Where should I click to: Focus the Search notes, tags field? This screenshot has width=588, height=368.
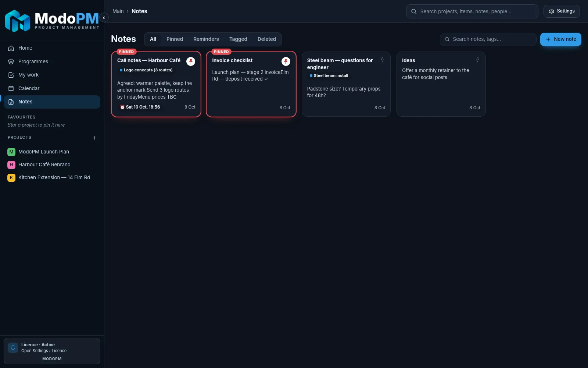click(488, 39)
